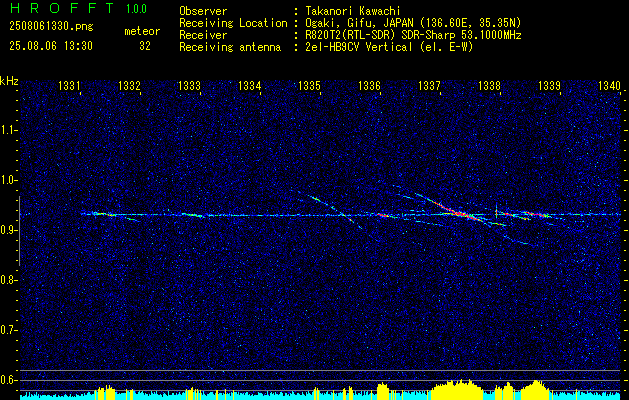
Task: Click the meteor label
Action: tap(142, 31)
